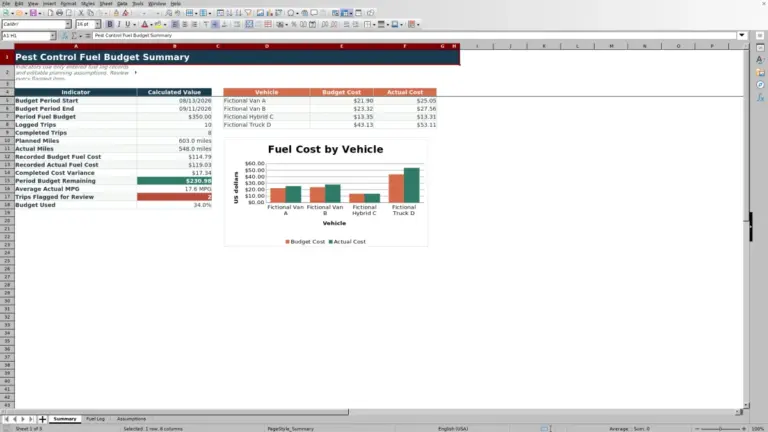Open the File menu
Screen dimensions: 768x432
click(6, 3)
